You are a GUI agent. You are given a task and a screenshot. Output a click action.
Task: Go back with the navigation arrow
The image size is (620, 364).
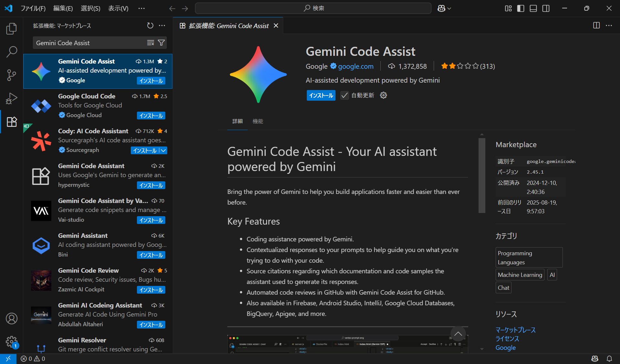click(172, 8)
